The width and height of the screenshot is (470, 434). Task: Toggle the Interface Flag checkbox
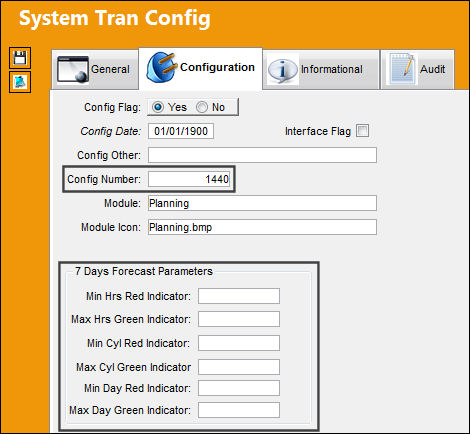tap(362, 131)
